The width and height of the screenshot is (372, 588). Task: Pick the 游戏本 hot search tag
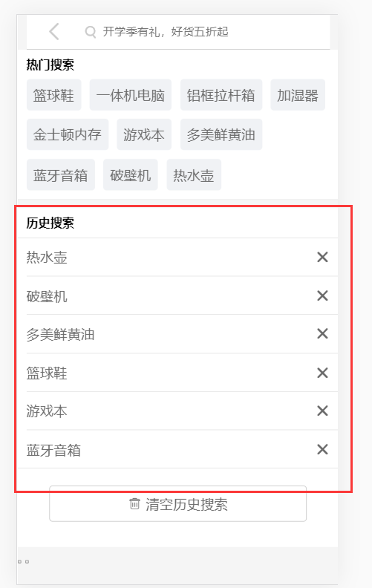(144, 134)
